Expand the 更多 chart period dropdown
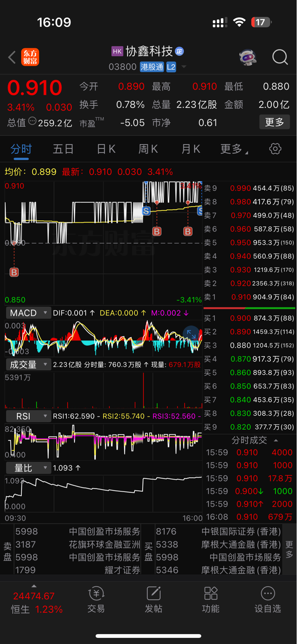Image resolution: width=297 pixels, height=644 pixels. coord(234,149)
